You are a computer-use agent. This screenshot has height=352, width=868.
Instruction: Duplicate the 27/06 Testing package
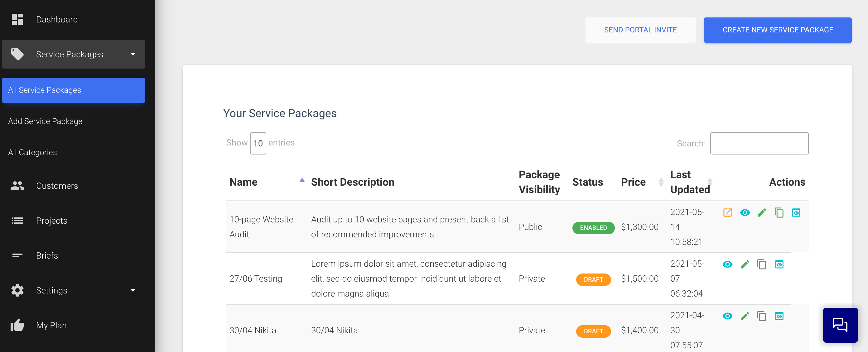click(x=761, y=264)
